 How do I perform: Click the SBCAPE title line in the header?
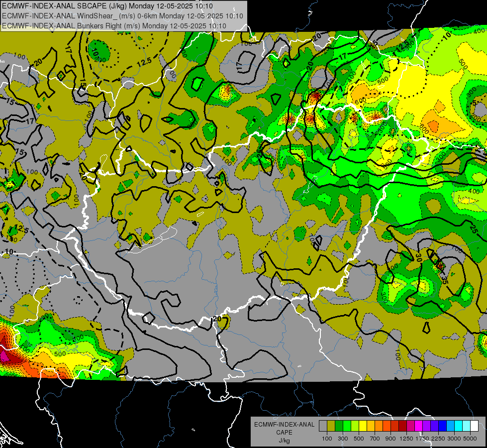(x=107, y=6)
